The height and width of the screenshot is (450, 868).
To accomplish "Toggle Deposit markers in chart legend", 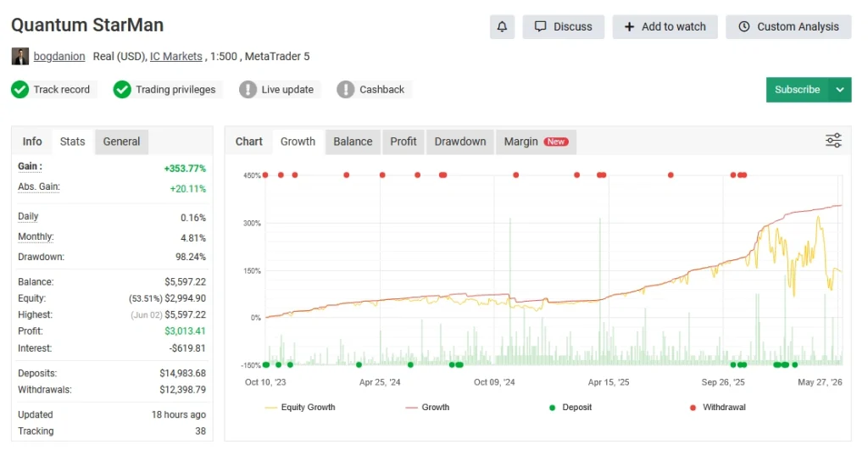I will tap(570, 408).
